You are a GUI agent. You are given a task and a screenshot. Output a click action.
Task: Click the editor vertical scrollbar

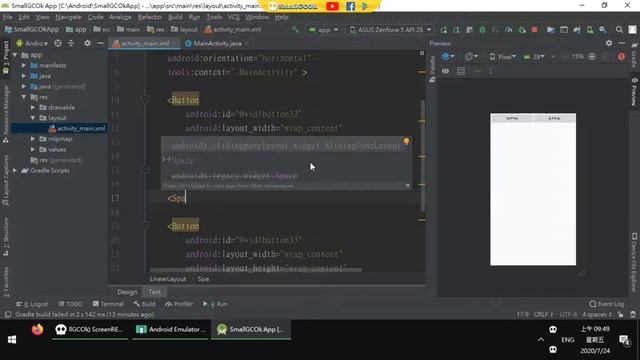point(422,155)
